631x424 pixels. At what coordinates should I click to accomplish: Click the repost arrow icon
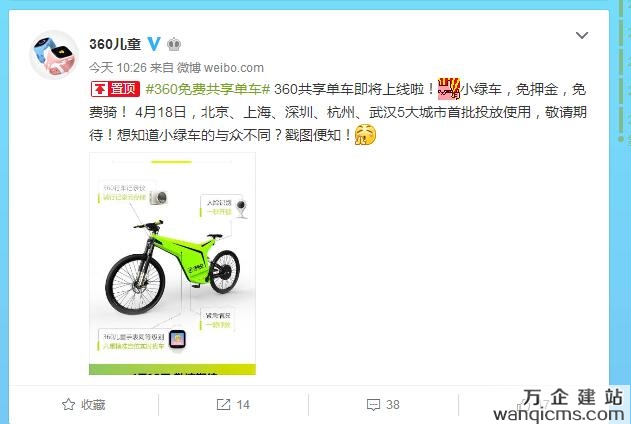[x=223, y=404]
